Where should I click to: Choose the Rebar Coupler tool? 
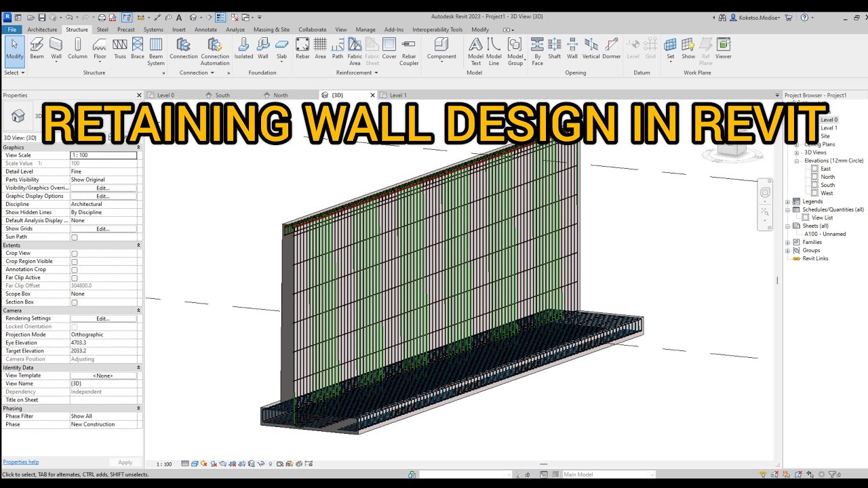tap(409, 52)
